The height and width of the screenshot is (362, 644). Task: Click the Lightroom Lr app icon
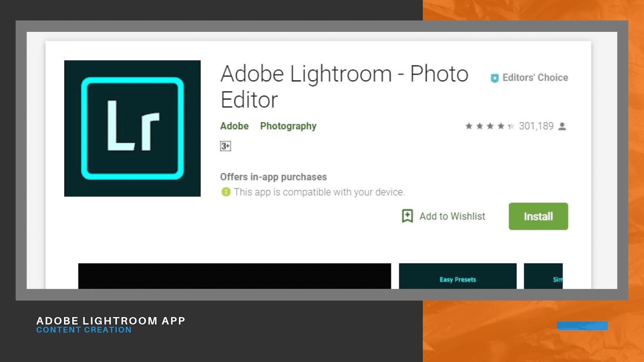point(132,128)
